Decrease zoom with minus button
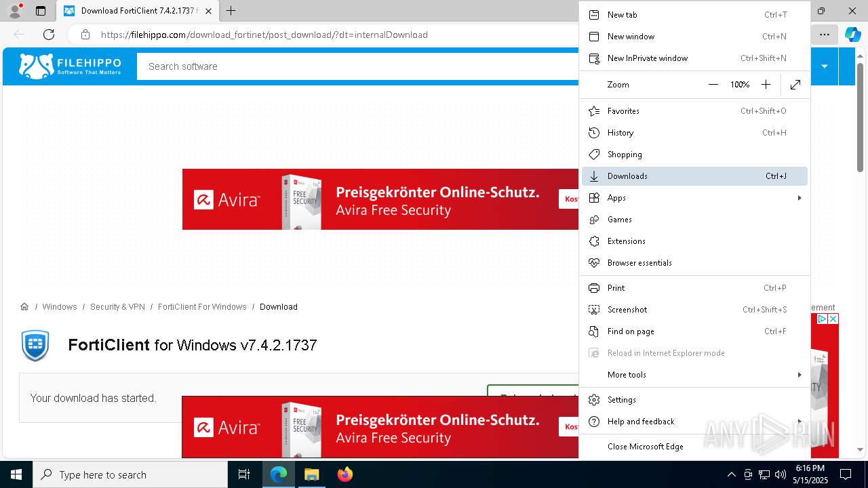 pos(713,85)
